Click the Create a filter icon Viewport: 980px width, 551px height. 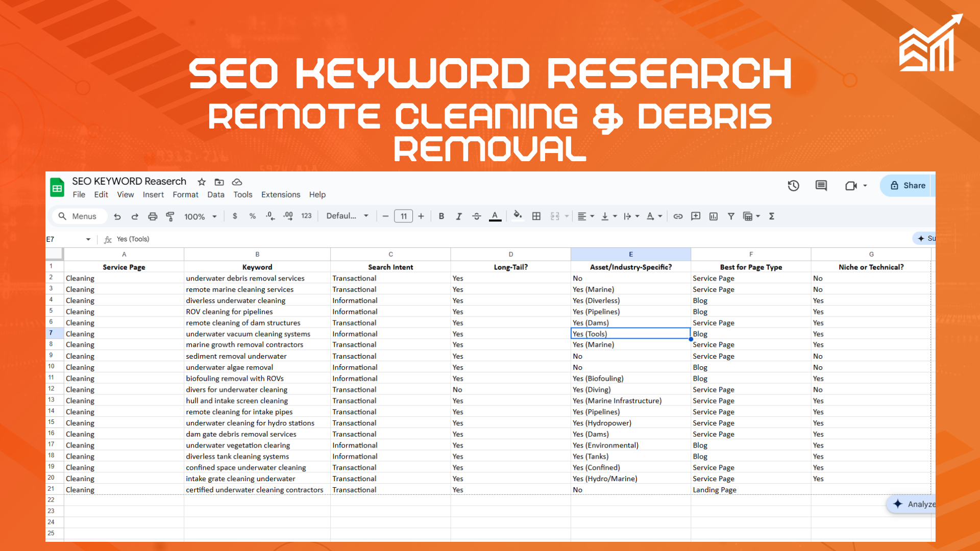click(x=731, y=216)
